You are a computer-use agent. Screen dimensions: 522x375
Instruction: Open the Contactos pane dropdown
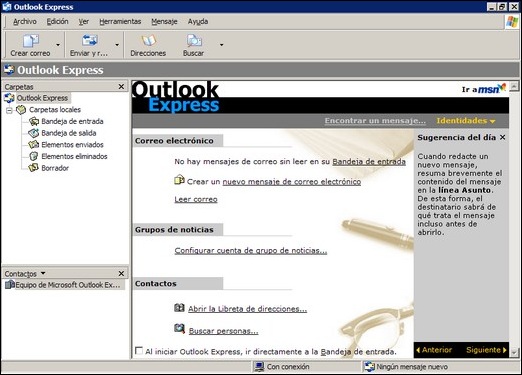[43, 273]
